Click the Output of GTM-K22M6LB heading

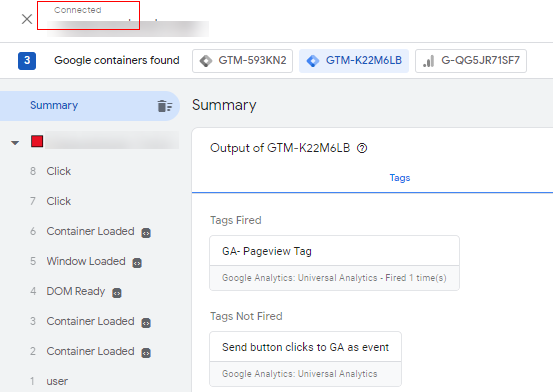[280, 148]
